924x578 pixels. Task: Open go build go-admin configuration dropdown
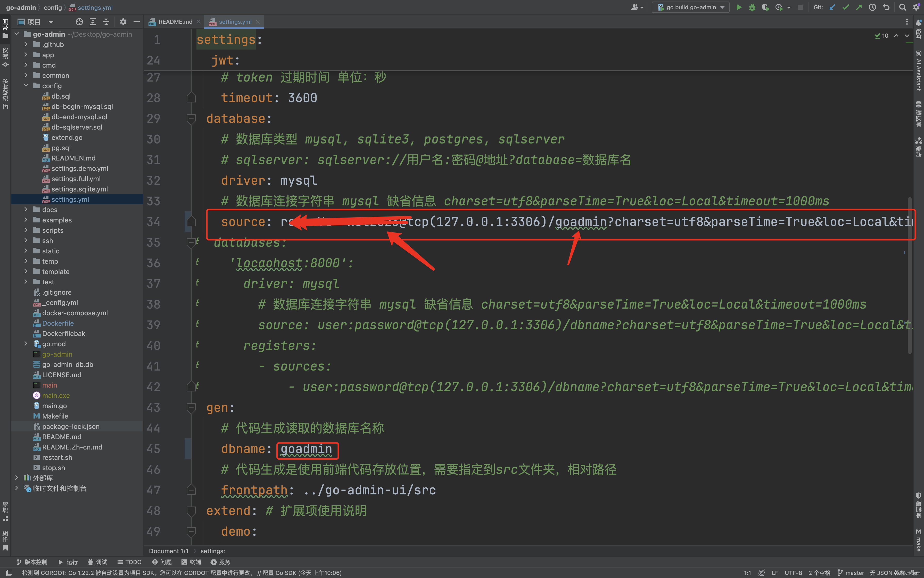click(x=691, y=7)
